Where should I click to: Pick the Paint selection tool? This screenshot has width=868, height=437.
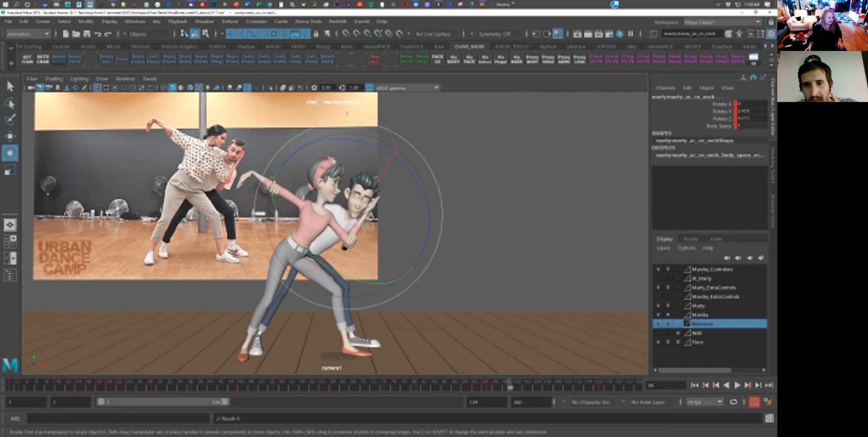click(x=10, y=120)
